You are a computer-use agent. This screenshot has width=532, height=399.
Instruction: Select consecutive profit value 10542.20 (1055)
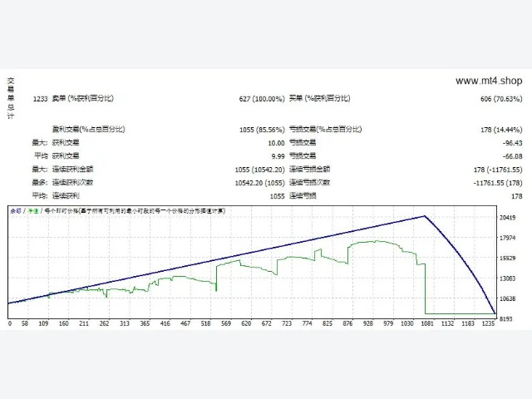pos(260,183)
